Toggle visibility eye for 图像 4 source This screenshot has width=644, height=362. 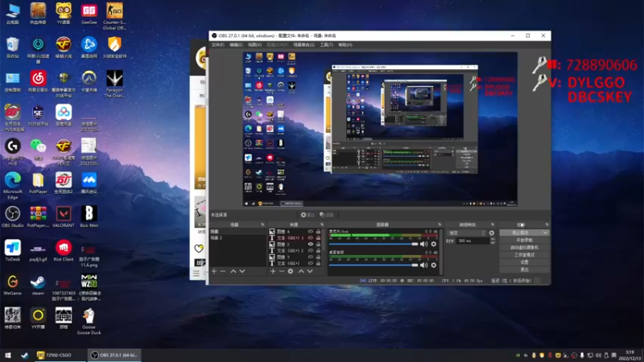click(311, 232)
